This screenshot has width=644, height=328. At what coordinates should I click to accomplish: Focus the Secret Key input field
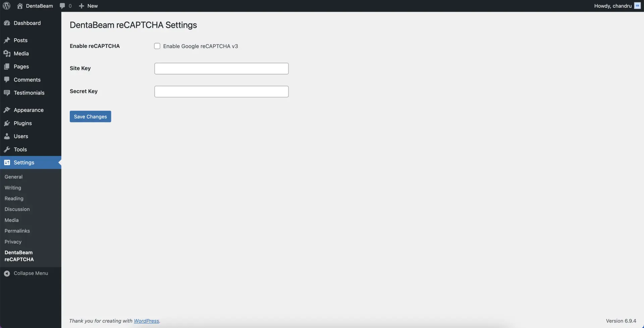tap(221, 91)
